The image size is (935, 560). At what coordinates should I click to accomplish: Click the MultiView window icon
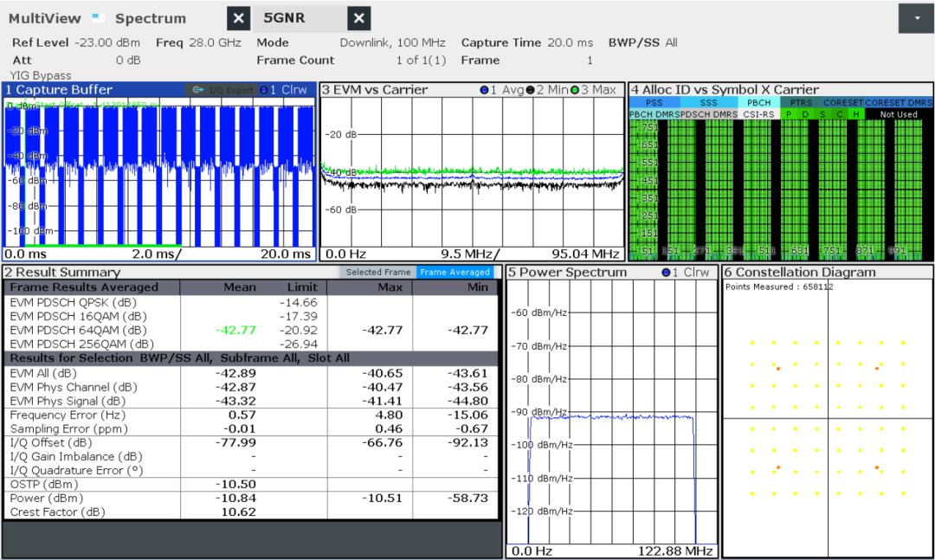pyautogui.click(x=98, y=18)
